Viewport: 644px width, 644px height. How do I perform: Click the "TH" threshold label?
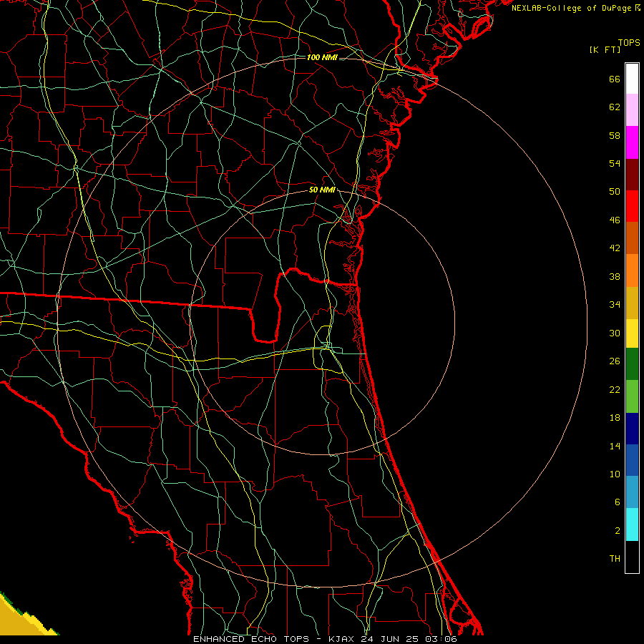(x=615, y=559)
